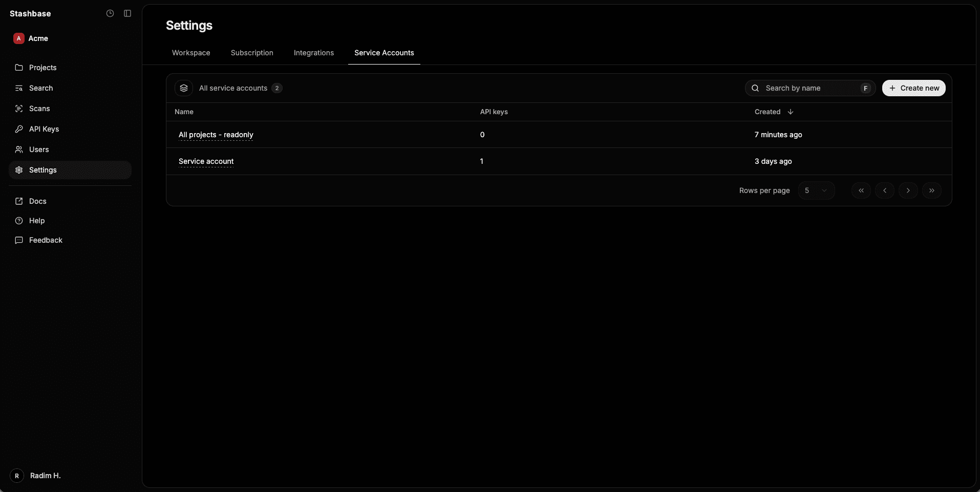Click the magnifier icon in search field
Viewport: 980px width, 492px height.
755,88
